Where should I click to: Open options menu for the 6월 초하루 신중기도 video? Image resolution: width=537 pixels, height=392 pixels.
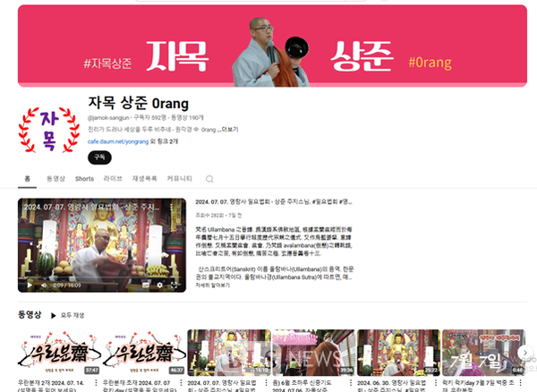pos(351,382)
